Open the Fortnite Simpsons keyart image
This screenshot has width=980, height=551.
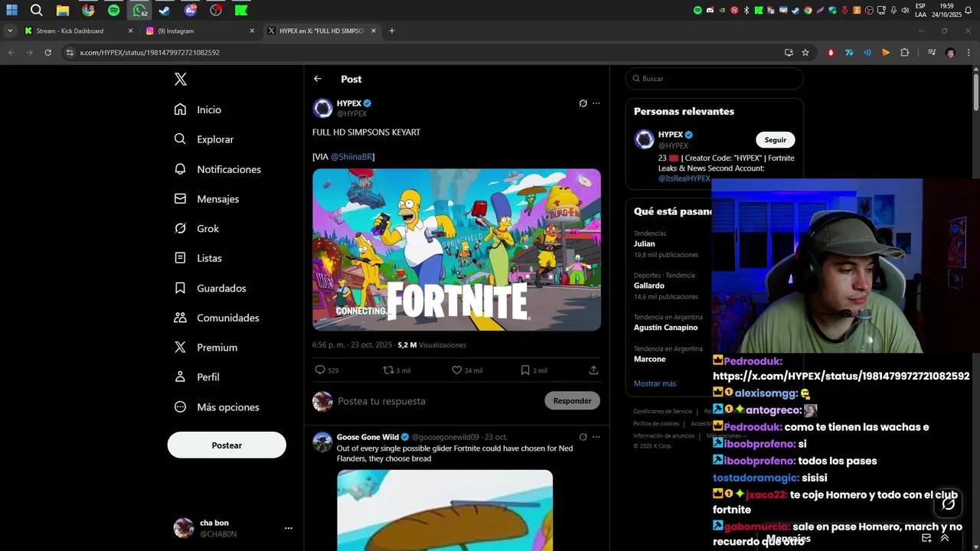[x=456, y=249]
